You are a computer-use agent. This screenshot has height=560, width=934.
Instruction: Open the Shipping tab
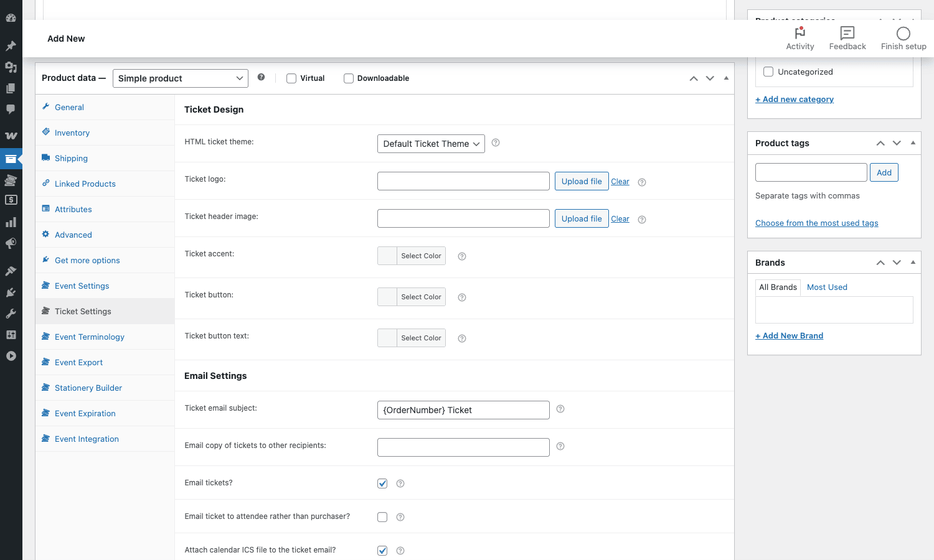point(105,158)
